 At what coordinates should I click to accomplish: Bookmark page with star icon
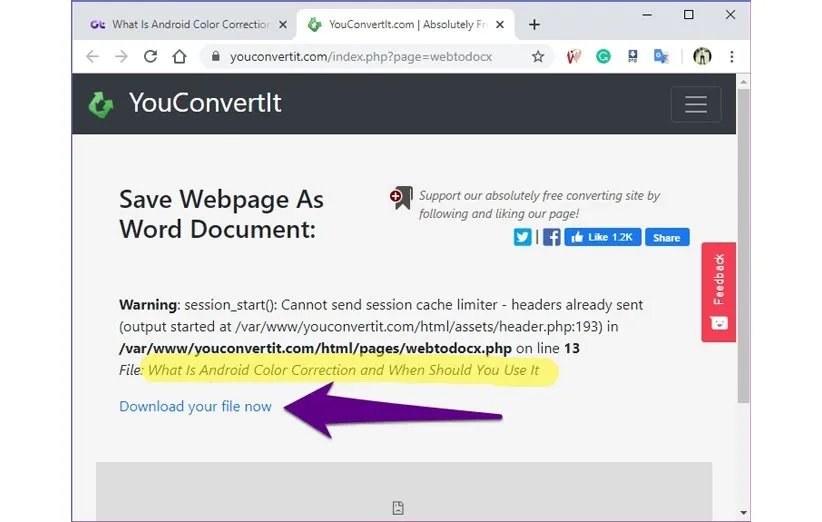point(538,57)
